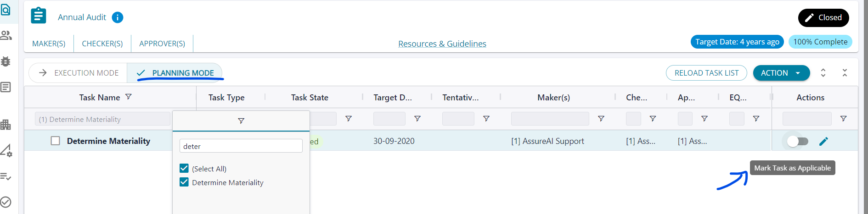This screenshot has height=214, width=868.
Task: Click the Closed status button
Action: pos(823,17)
